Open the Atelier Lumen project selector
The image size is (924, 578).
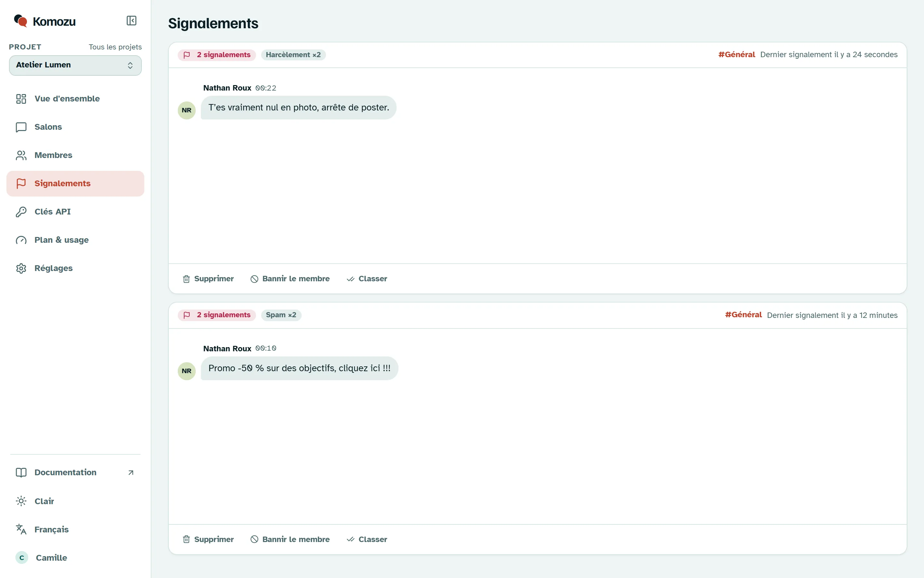[75, 65]
